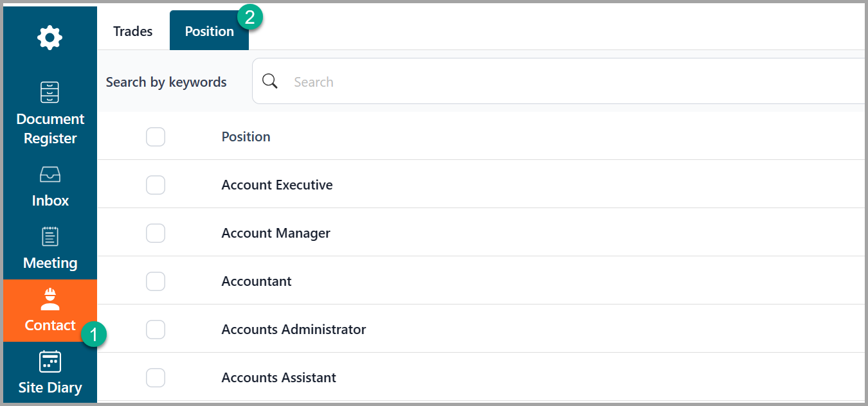
Task: Enable the Accounts Assistant checkbox
Action: coord(156,378)
